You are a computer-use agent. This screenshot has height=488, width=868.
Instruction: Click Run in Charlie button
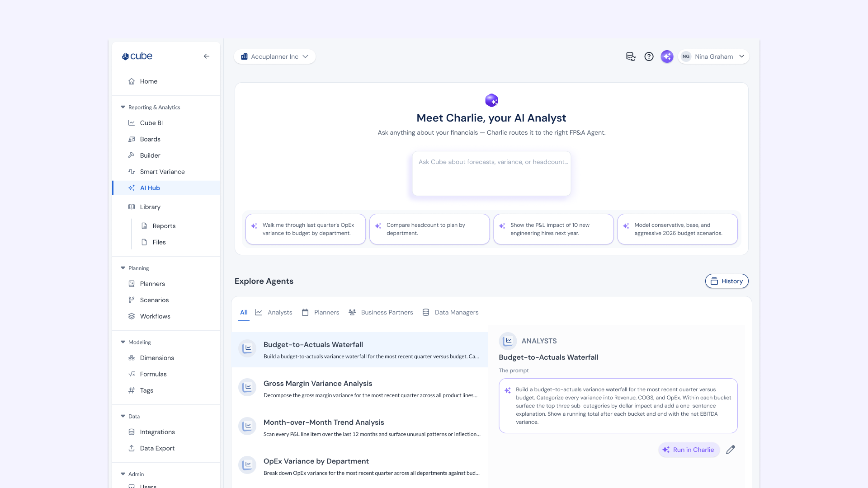click(x=689, y=450)
